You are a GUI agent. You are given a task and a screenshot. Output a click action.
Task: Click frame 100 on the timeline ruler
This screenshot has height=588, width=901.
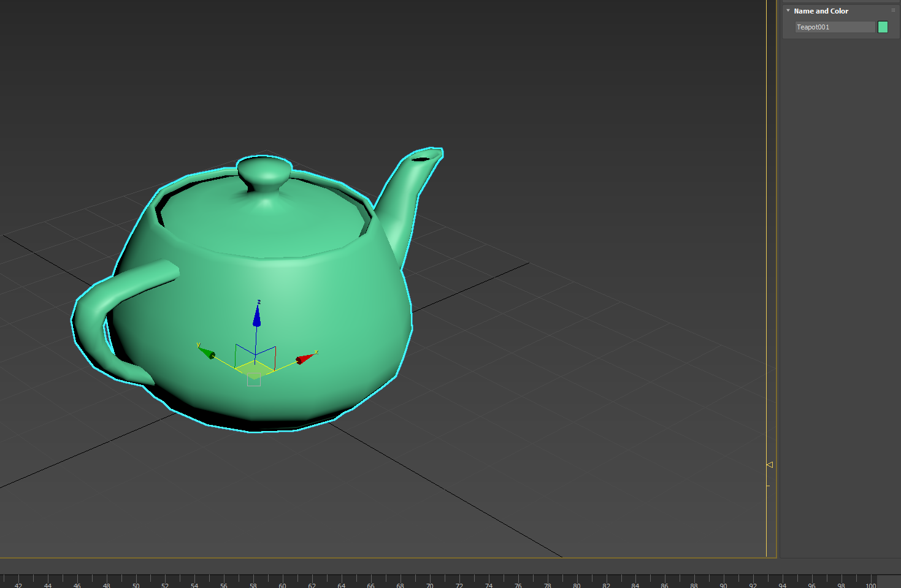pyautogui.click(x=871, y=586)
